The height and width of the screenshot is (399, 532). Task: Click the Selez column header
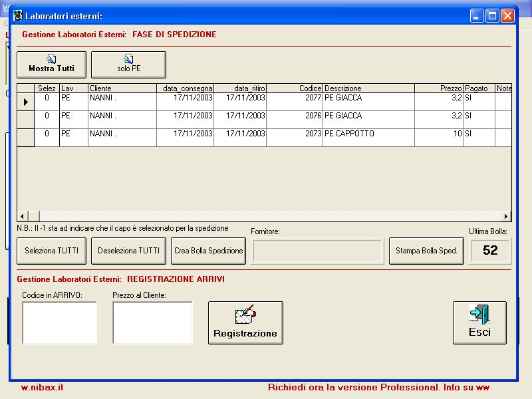[47, 88]
